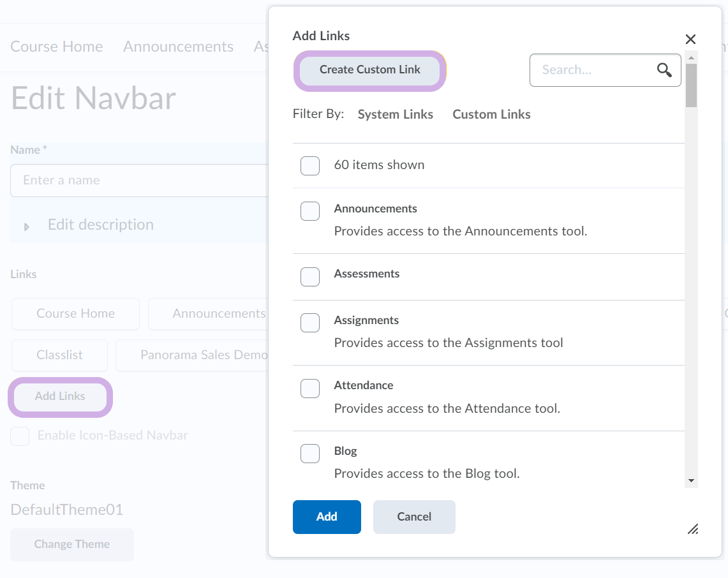Filter by Custom Links
This screenshot has height=578, width=728.
pyautogui.click(x=491, y=115)
